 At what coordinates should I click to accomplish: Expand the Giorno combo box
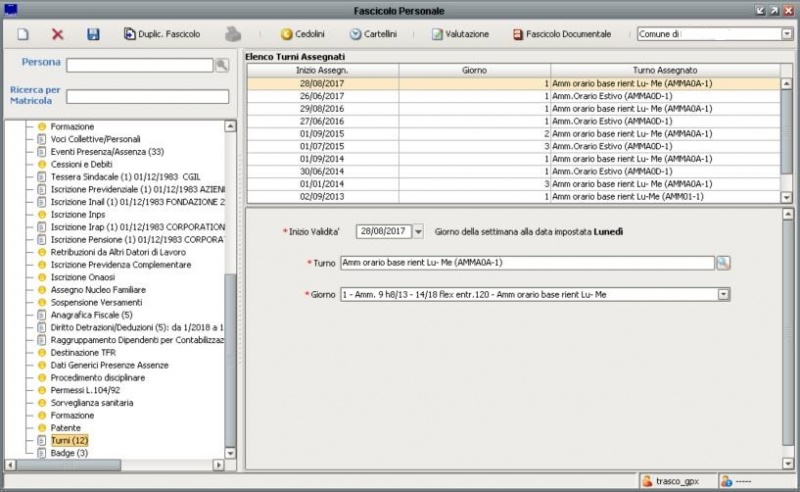tap(724, 295)
